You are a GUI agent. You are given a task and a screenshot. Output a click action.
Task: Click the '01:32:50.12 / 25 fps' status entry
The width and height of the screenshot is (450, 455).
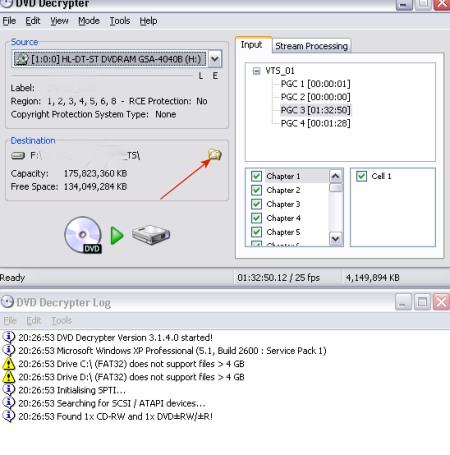pos(278,278)
